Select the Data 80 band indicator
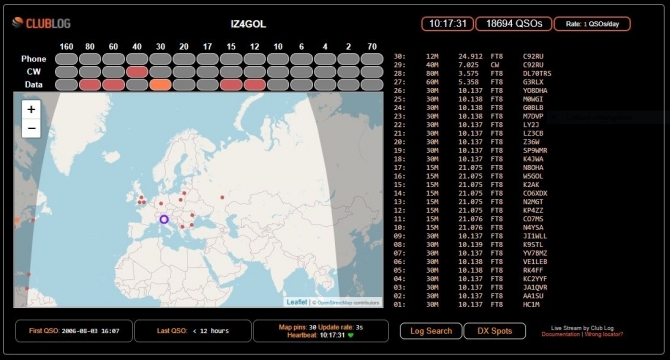The image size is (670, 360). click(90, 85)
